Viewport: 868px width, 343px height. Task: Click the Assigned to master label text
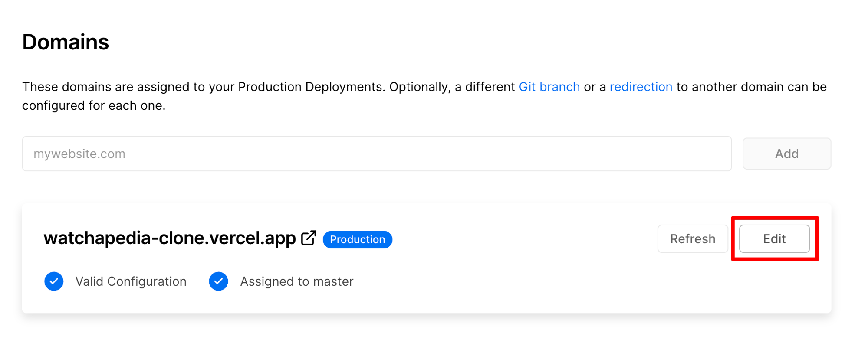pyautogui.click(x=297, y=281)
